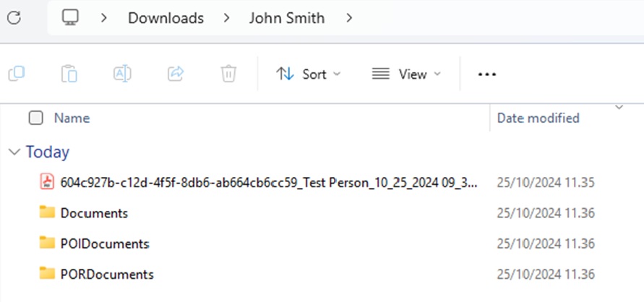This screenshot has width=644, height=302.
Task: Open the See more ellipsis menu
Action: 487,74
